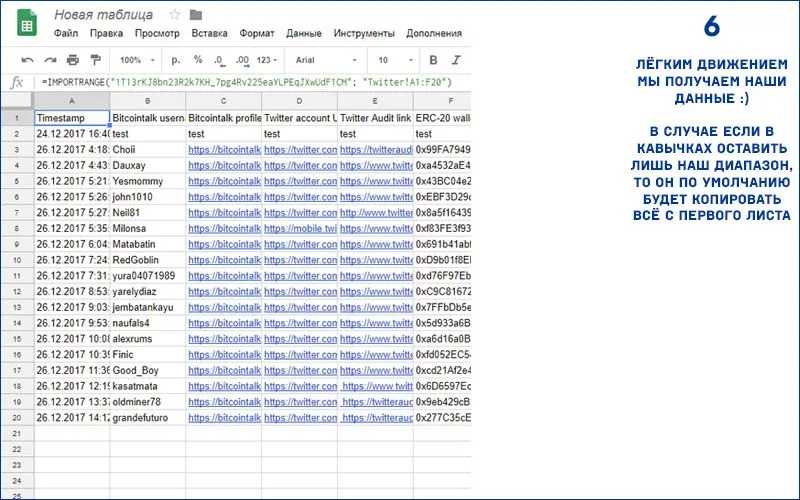Toggle bold formatting

click(433, 60)
